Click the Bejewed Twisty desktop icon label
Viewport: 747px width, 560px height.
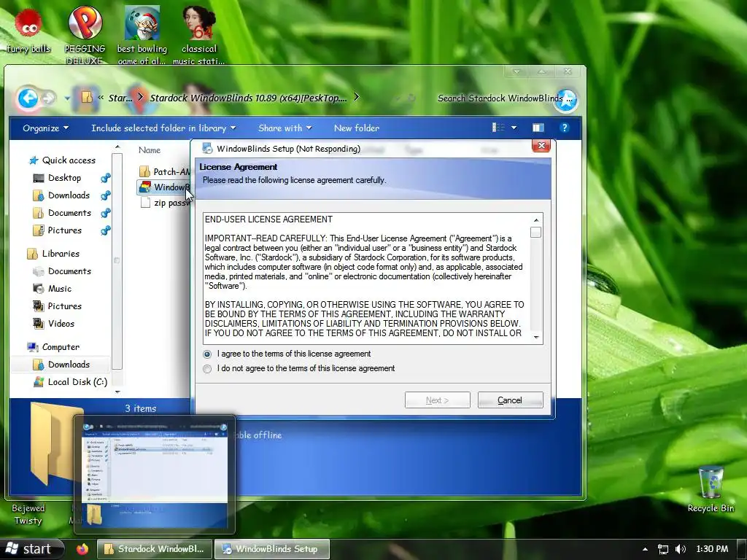[x=28, y=514]
